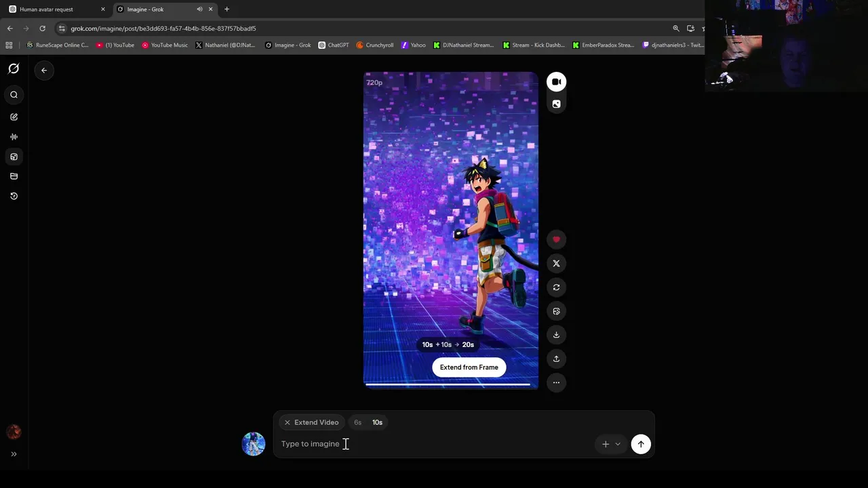
Task: Download the generated video
Action: pos(556,335)
